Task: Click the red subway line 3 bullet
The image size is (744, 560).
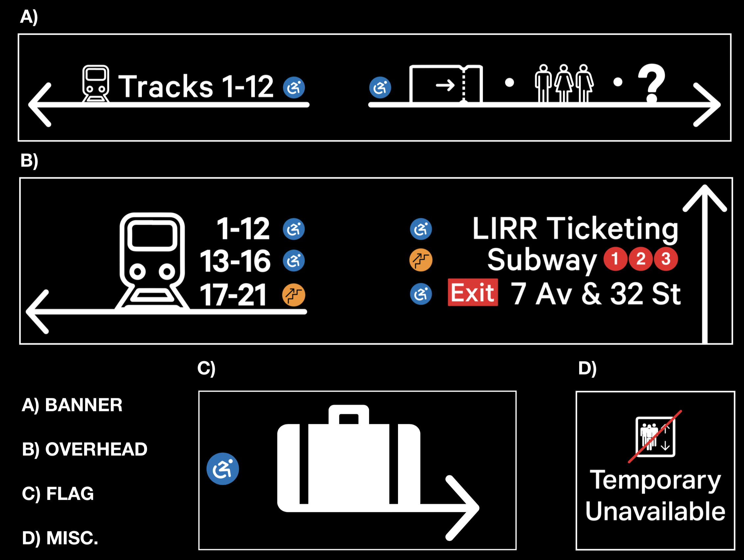Action: point(666,259)
